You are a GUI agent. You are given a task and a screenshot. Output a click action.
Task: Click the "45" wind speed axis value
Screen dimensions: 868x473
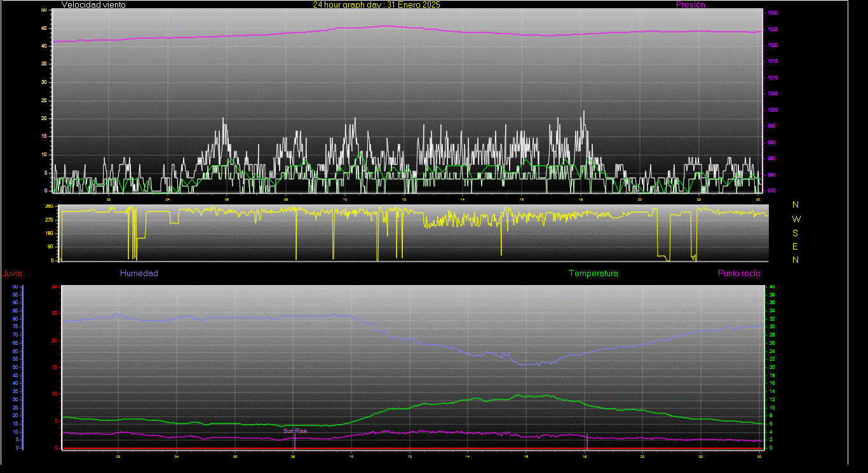point(43,28)
